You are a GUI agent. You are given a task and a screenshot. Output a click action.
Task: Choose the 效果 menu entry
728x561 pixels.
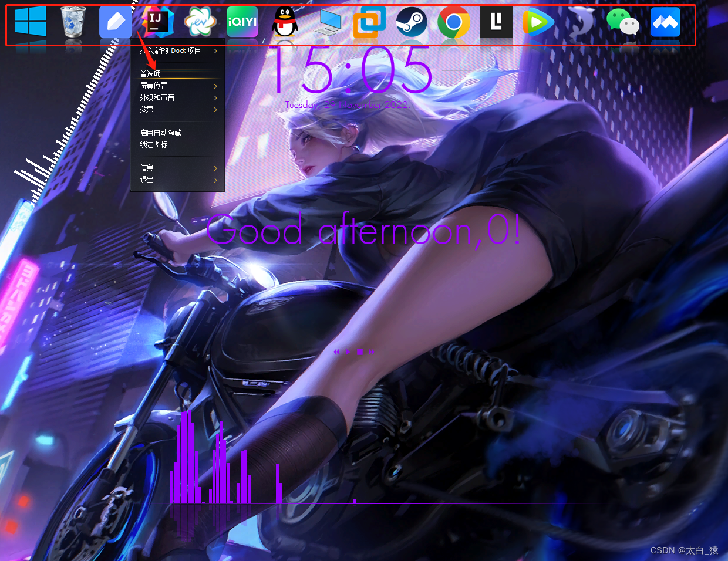coord(177,110)
